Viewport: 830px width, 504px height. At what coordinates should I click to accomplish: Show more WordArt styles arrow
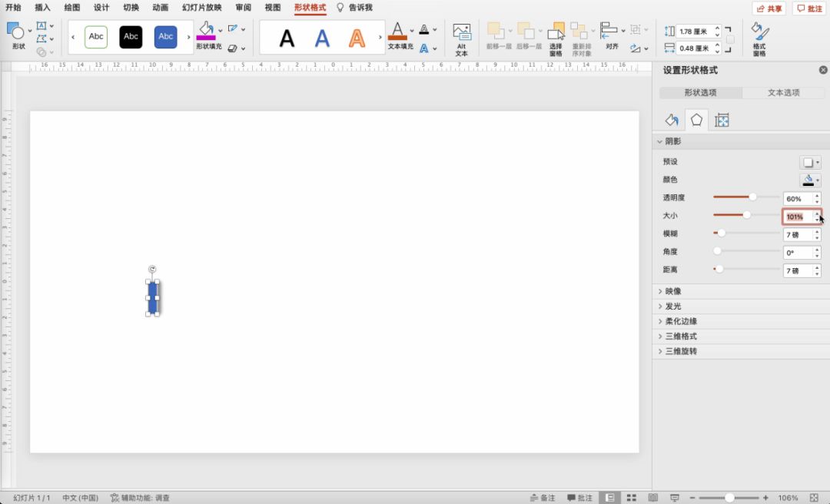[x=380, y=37]
